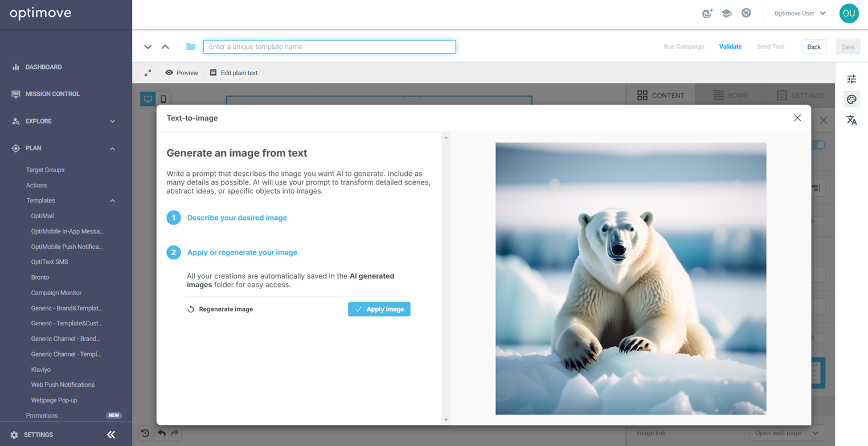
Task: Click the sliders settings icon at right
Action: [x=851, y=79]
